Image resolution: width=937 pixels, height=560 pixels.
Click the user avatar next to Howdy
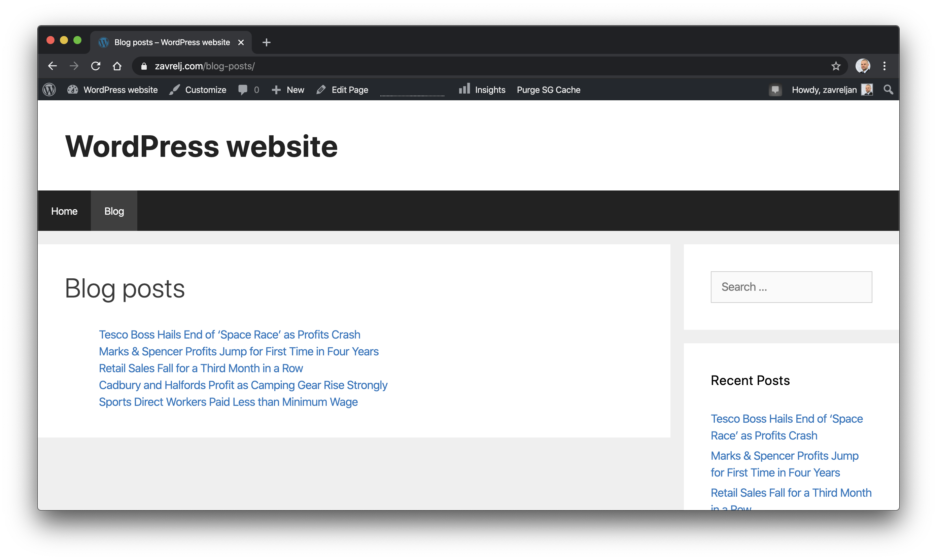pos(867,90)
